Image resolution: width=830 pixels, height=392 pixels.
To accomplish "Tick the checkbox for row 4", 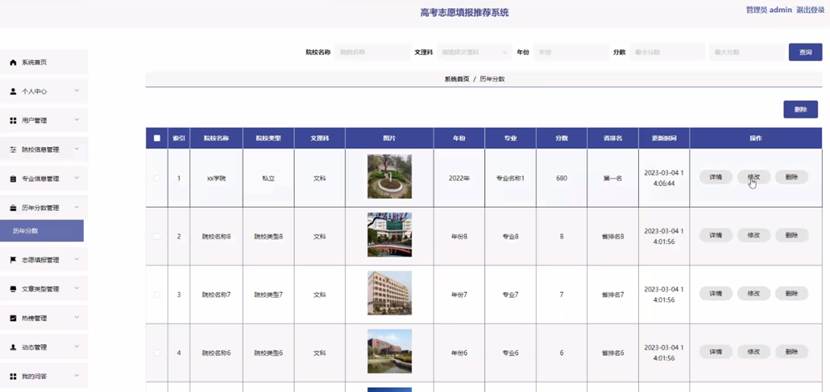I will pos(157,352).
